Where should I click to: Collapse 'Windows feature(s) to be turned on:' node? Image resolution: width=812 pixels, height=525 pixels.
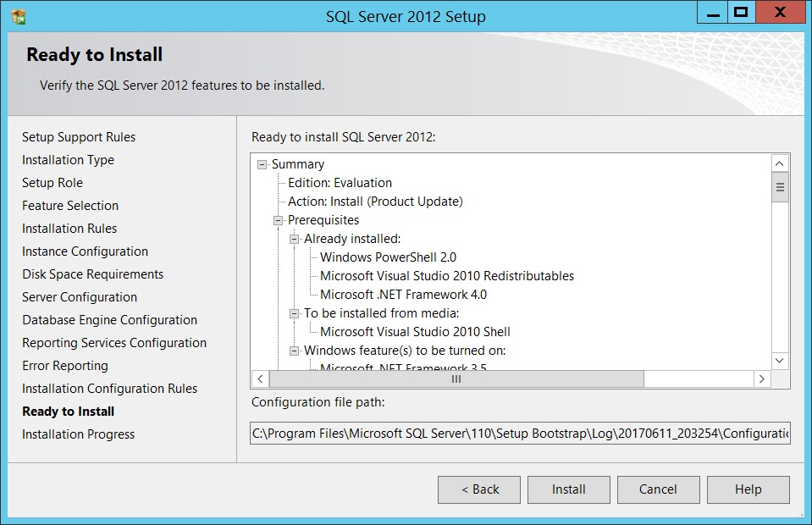294,351
